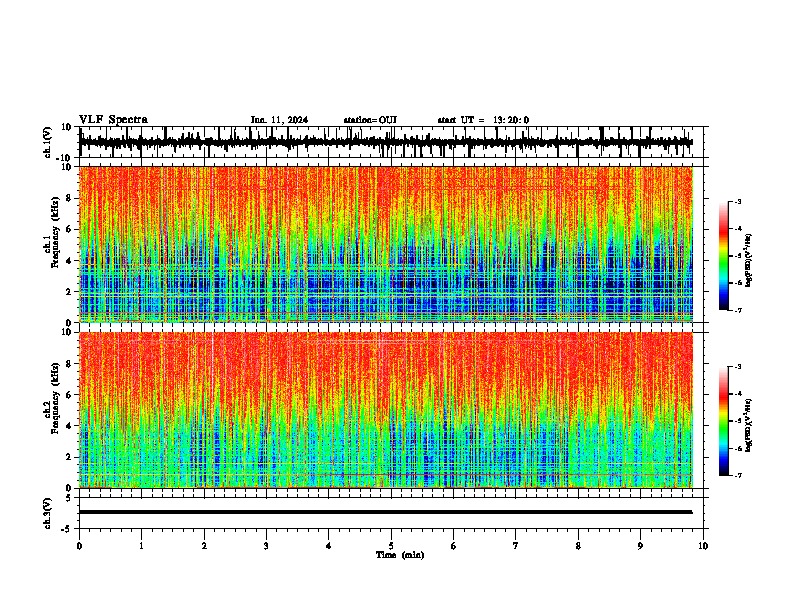
Task: Click time axis tick label "5" under the plot
Action: point(391,546)
